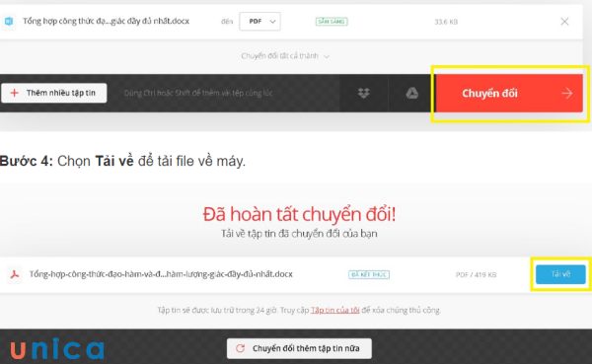The image size is (592, 364).
Task: Remove the docx file with the X icon
Action: (x=564, y=22)
